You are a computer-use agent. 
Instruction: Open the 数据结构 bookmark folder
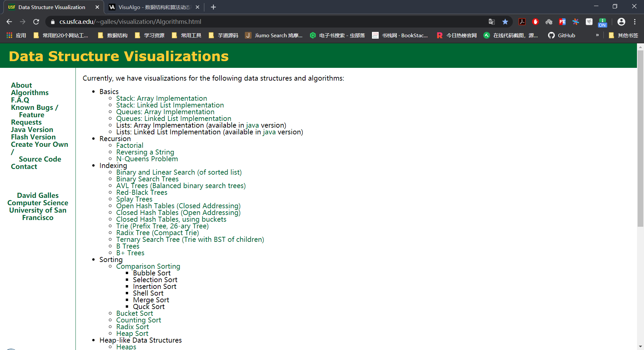coord(113,35)
